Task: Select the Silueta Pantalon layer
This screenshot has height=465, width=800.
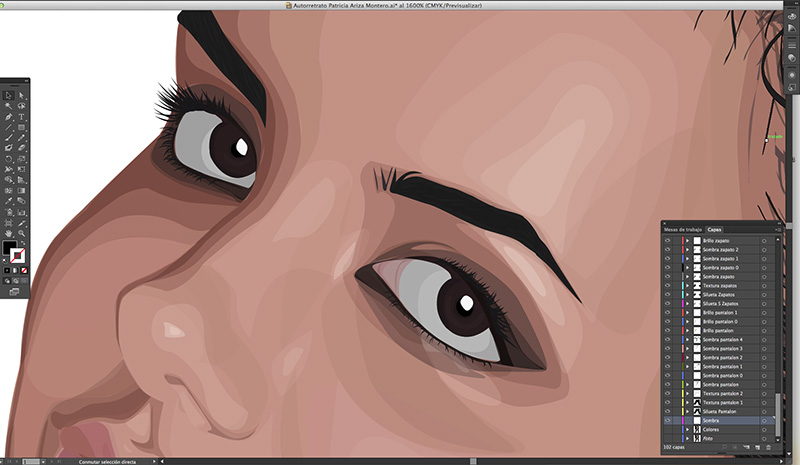Action: (x=725, y=412)
